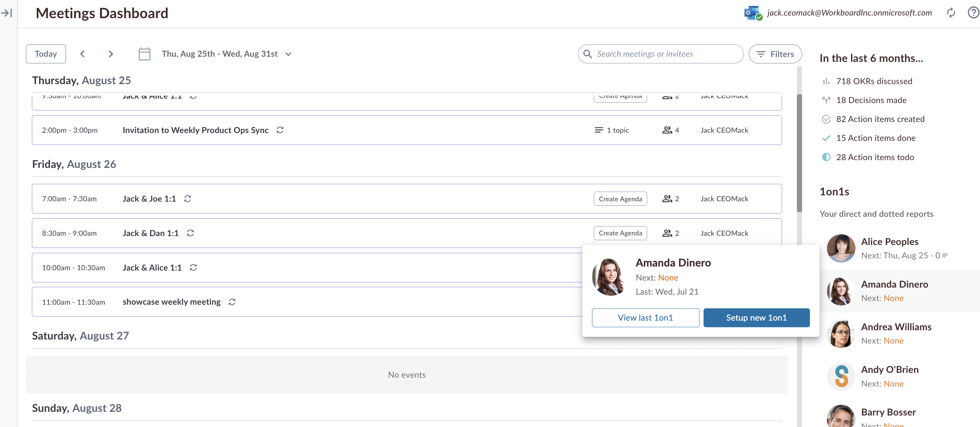
Task: Open the 10:00am Jack & Alice 1:1 meeting
Action: pos(152,268)
